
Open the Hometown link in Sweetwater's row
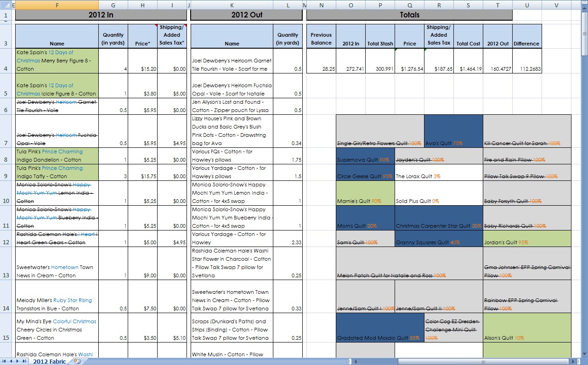click(64, 267)
